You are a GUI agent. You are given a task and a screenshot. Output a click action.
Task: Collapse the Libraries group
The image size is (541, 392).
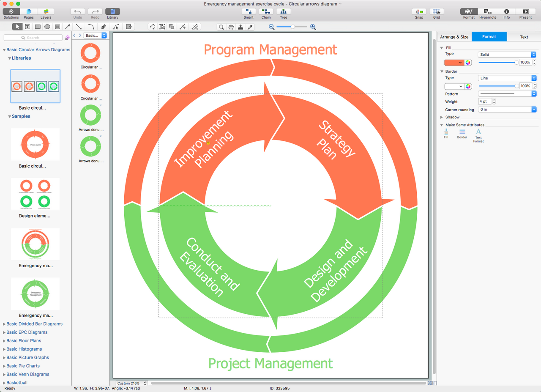[10, 58]
